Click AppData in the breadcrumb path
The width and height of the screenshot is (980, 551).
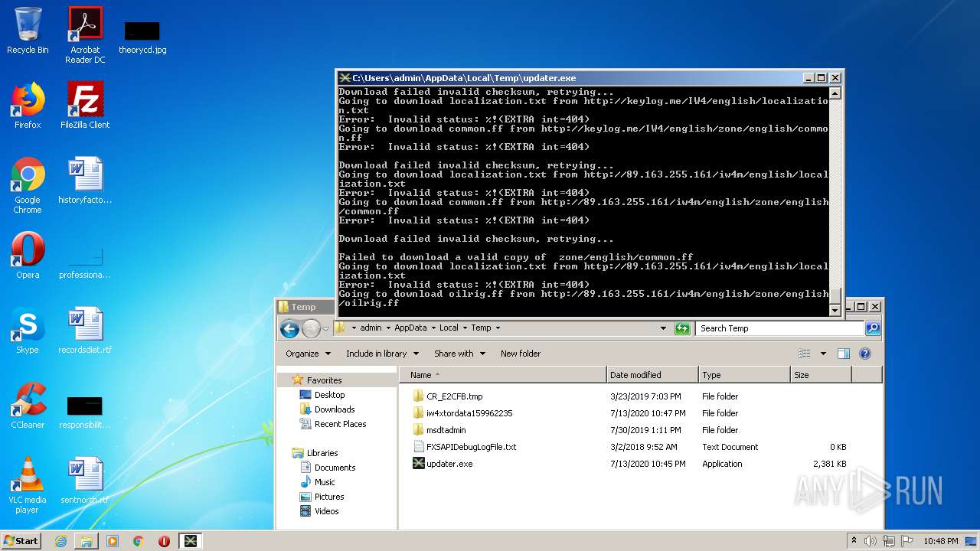pyautogui.click(x=410, y=328)
